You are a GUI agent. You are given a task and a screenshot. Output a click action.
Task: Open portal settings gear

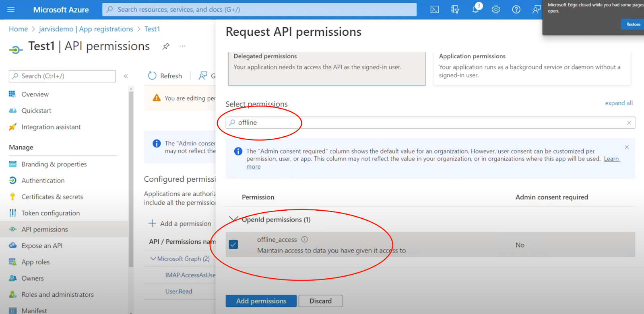(496, 9)
